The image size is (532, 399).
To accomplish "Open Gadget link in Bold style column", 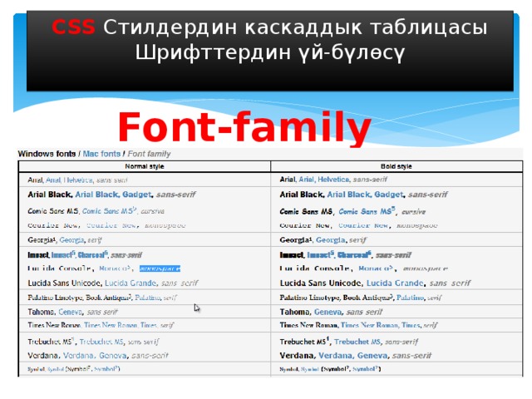I will click(x=388, y=195).
